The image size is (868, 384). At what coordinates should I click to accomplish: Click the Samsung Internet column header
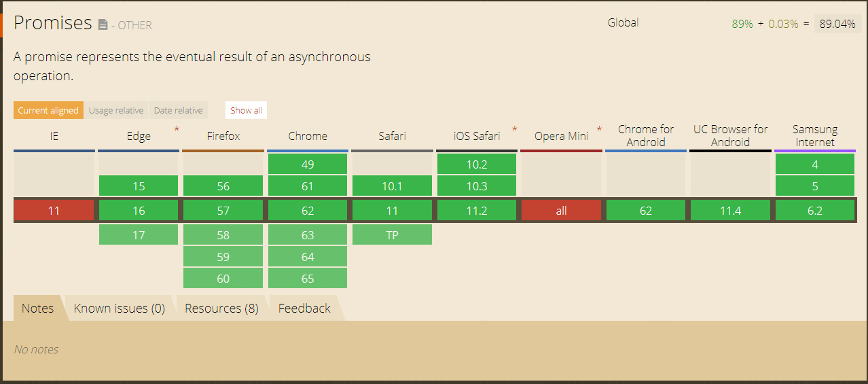pyautogui.click(x=815, y=136)
